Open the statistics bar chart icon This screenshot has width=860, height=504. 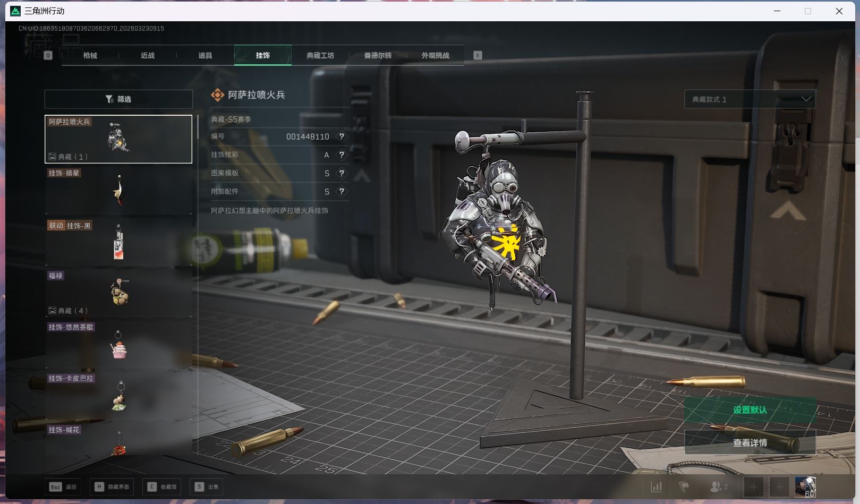[x=656, y=486]
